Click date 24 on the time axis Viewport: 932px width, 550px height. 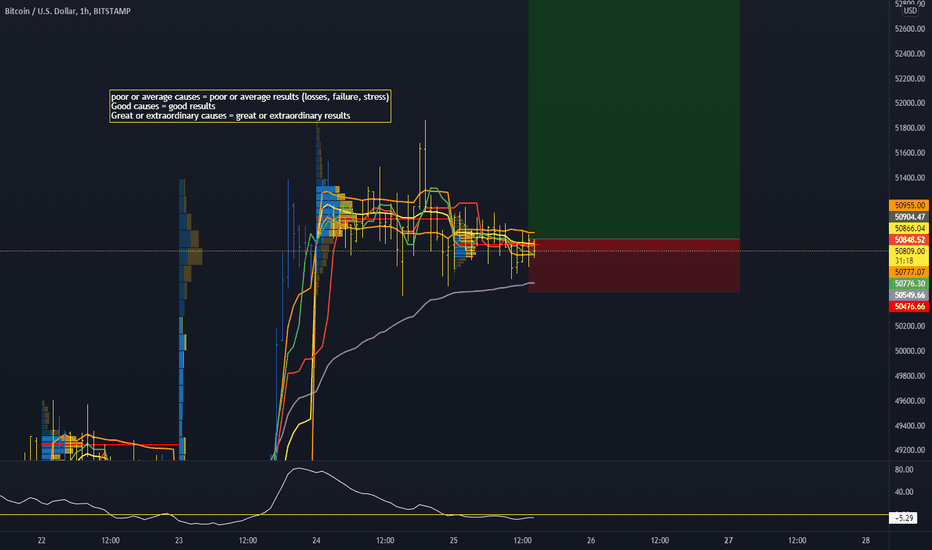[316, 540]
